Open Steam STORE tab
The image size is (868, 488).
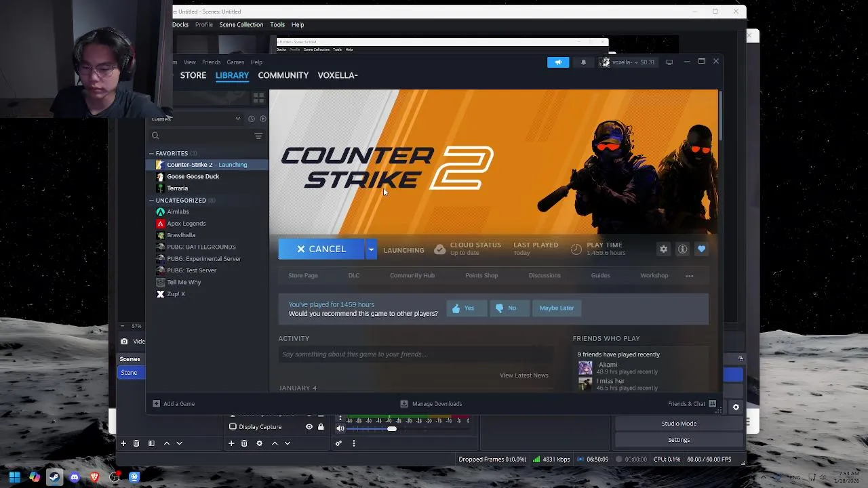click(193, 75)
